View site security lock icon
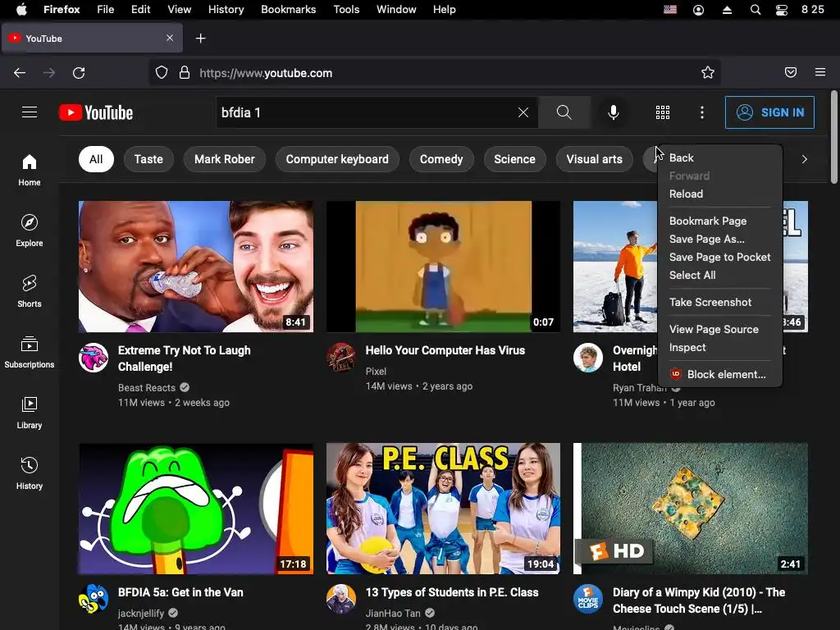 [x=185, y=73]
